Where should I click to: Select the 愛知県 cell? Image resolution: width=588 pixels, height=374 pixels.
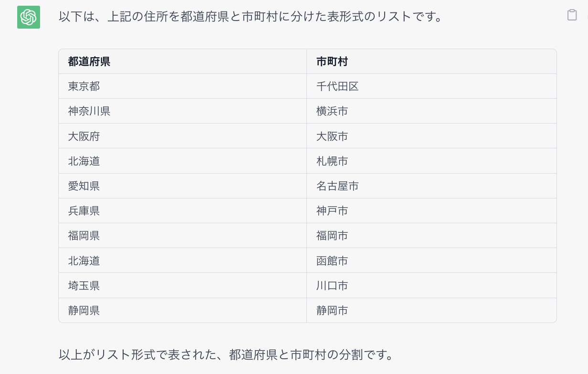(x=182, y=186)
